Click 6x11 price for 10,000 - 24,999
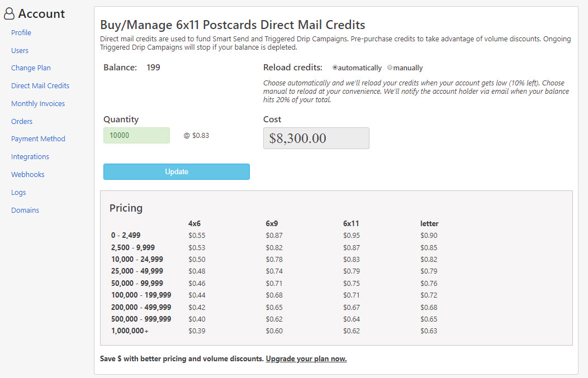 (x=352, y=259)
